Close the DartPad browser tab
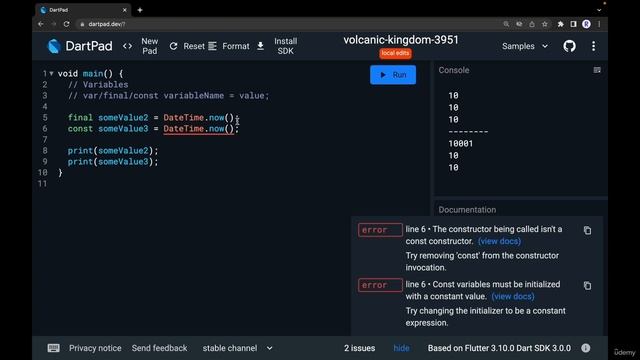The width and height of the screenshot is (640, 360). click(124, 10)
